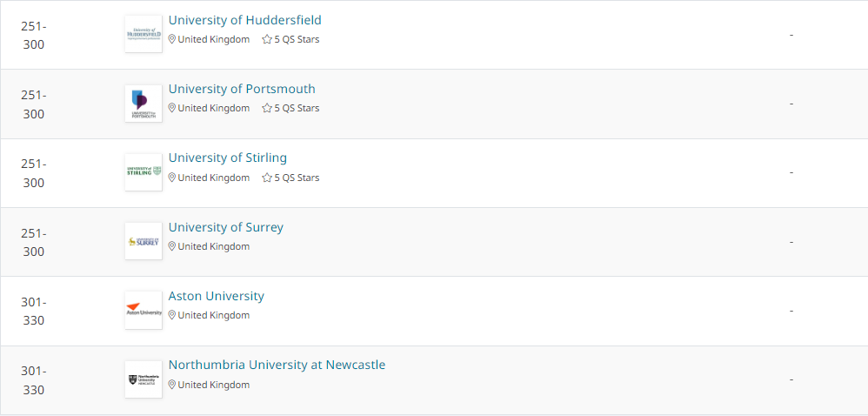Click the QS Stars star icon for Huddersfield
Screen dimensions: 868x416
click(267, 39)
